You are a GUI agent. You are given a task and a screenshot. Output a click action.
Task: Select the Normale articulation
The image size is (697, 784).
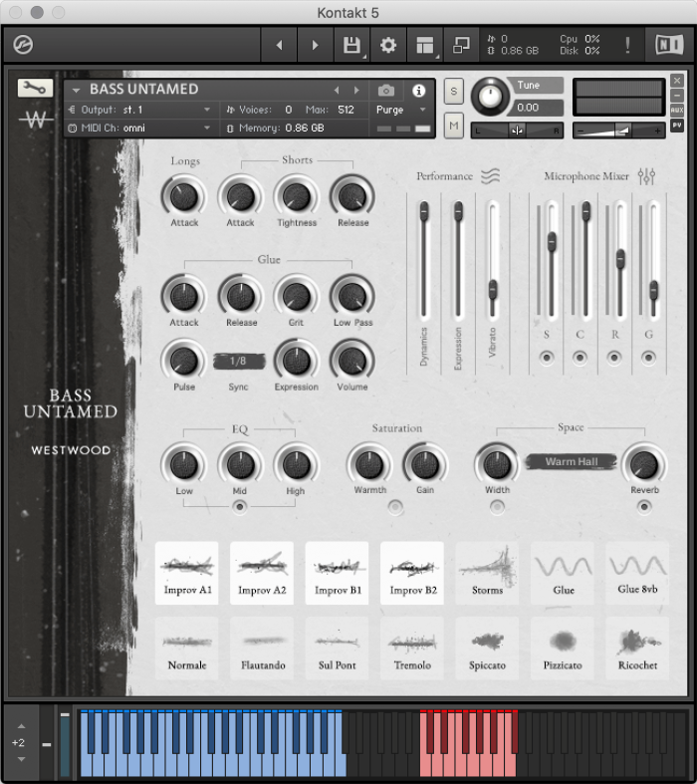[x=187, y=648]
